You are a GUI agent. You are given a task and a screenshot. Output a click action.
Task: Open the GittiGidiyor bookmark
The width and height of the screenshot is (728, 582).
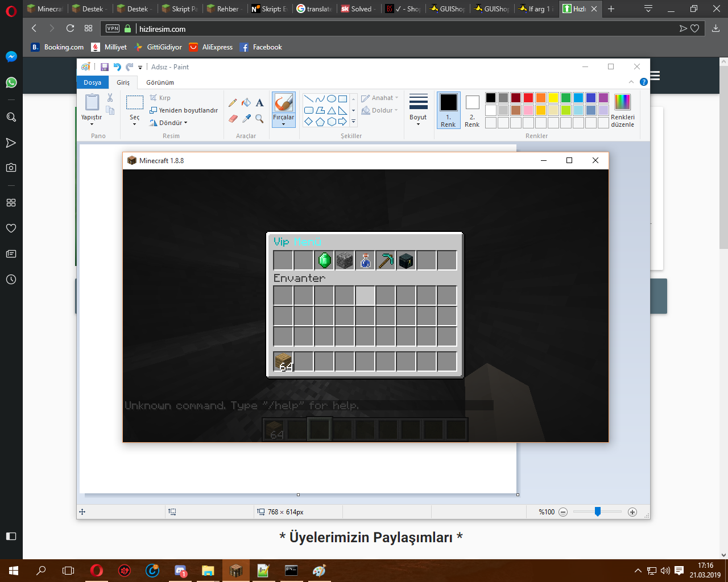point(158,47)
